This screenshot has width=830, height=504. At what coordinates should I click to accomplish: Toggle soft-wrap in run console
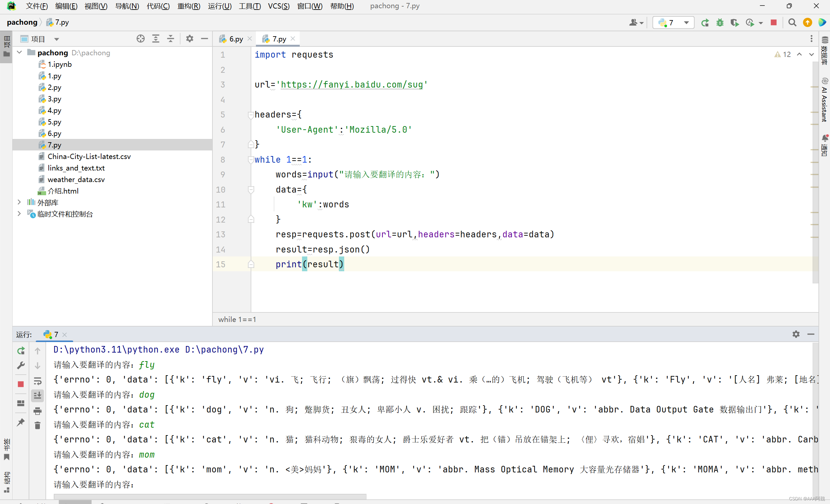click(x=38, y=381)
